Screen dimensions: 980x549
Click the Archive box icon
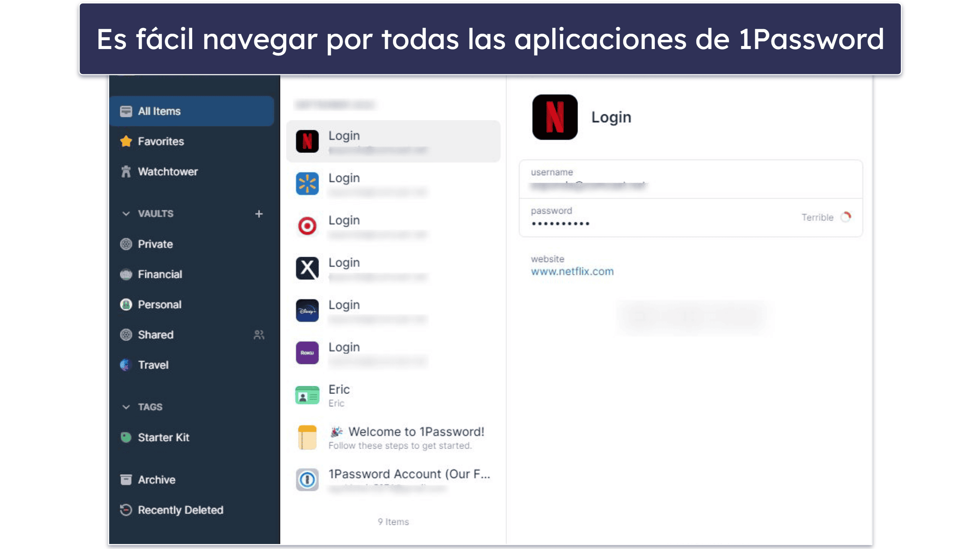pyautogui.click(x=126, y=480)
